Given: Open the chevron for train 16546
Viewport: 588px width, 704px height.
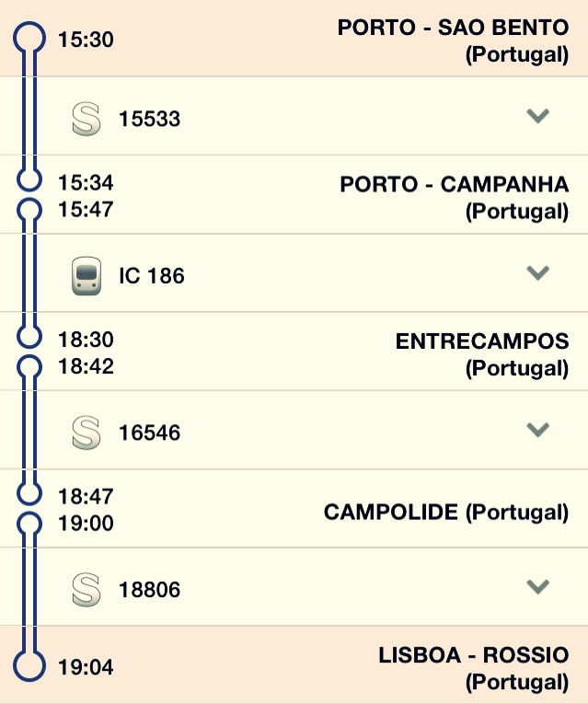Looking at the screenshot, I should pyautogui.click(x=537, y=429).
